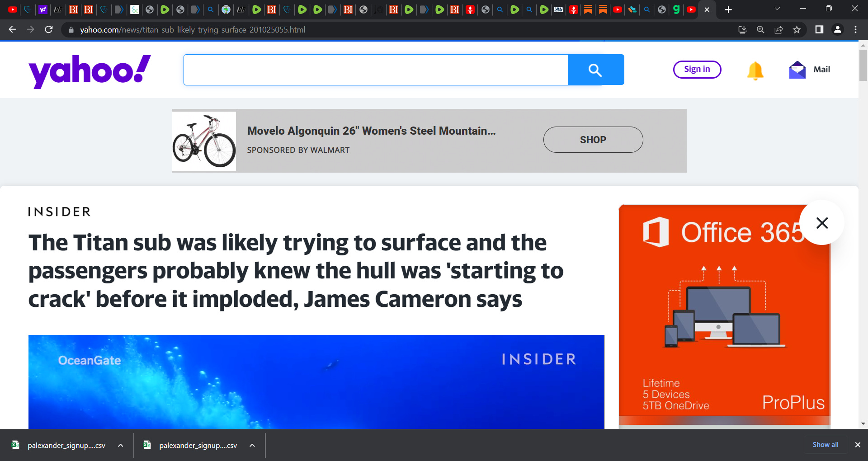The image size is (868, 461).
Task: Open the browser side panel
Action: 819,29
